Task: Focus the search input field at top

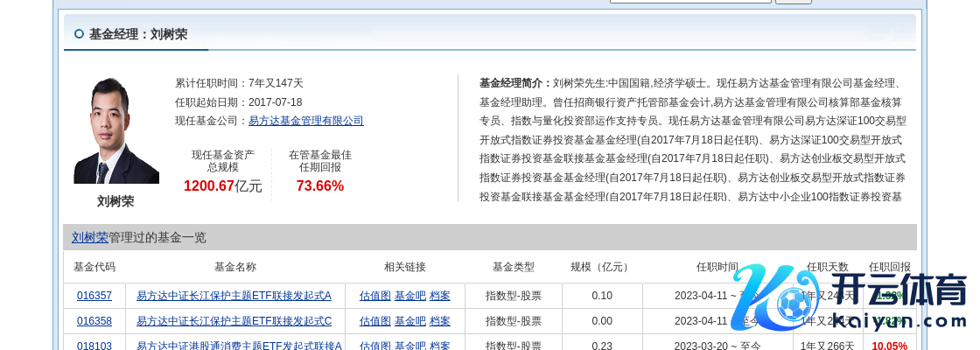Action: [690, 2]
